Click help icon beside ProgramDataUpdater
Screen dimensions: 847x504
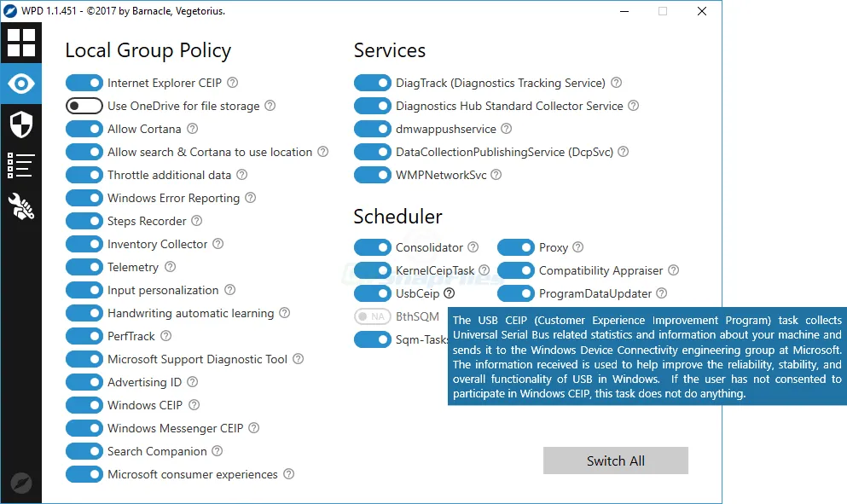click(x=662, y=293)
